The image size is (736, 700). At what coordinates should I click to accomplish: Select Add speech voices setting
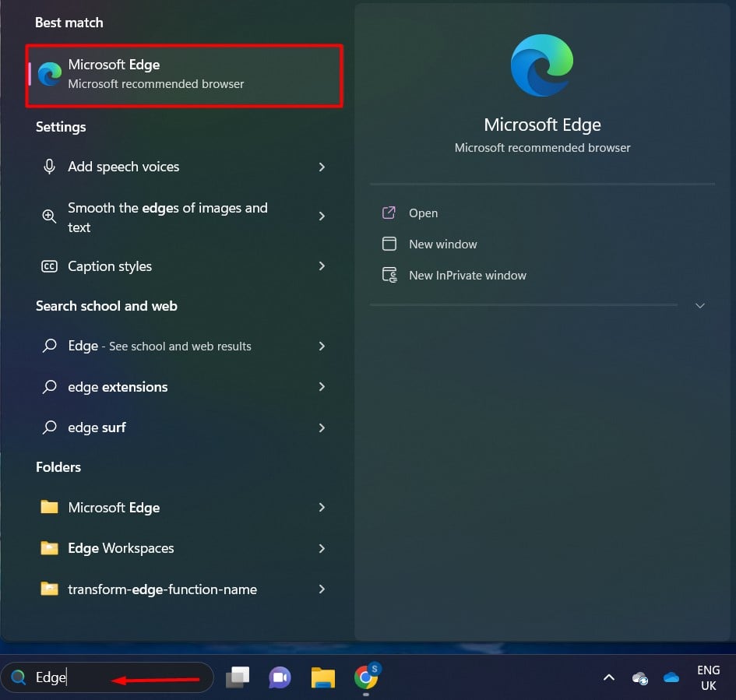(x=185, y=167)
